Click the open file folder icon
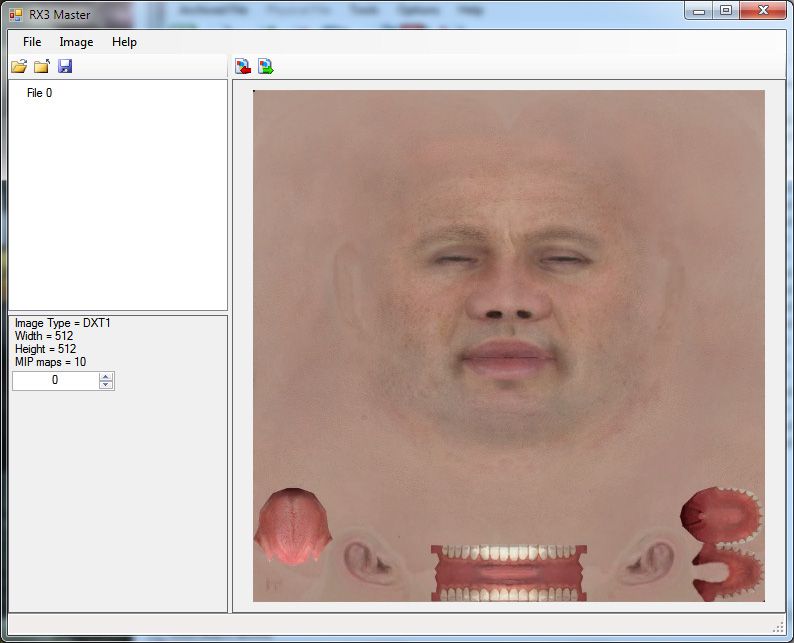This screenshot has width=794, height=643. [x=18, y=67]
